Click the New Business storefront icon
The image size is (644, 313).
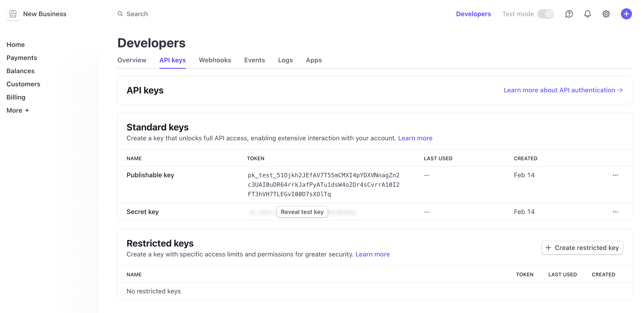pos(13,14)
